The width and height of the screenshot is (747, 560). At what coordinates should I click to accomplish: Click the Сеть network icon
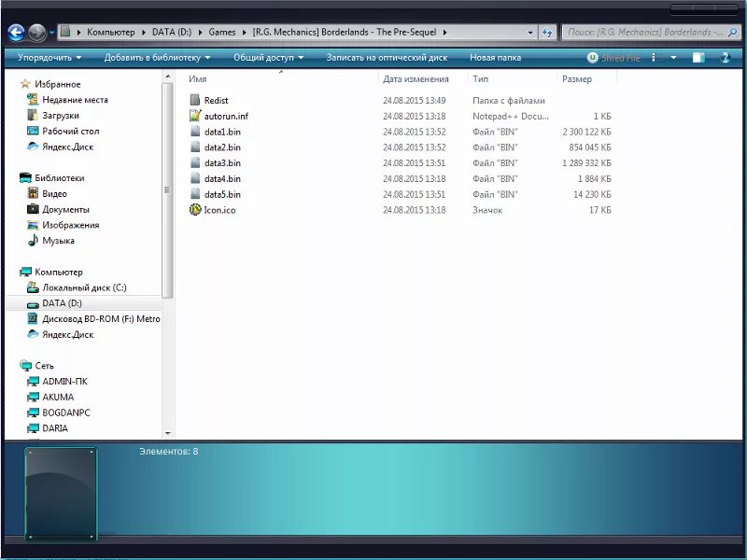coord(25,366)
